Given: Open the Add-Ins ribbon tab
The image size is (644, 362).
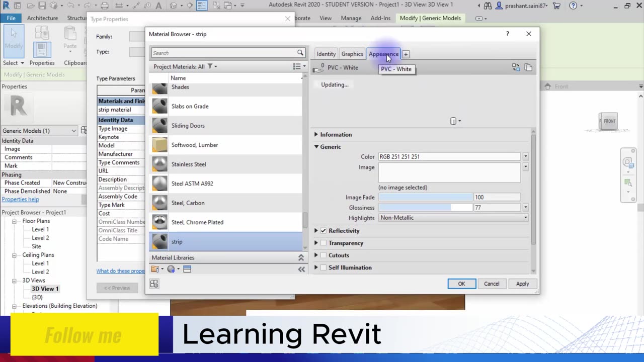Looking at the screenshot, I should coord(380,18).
